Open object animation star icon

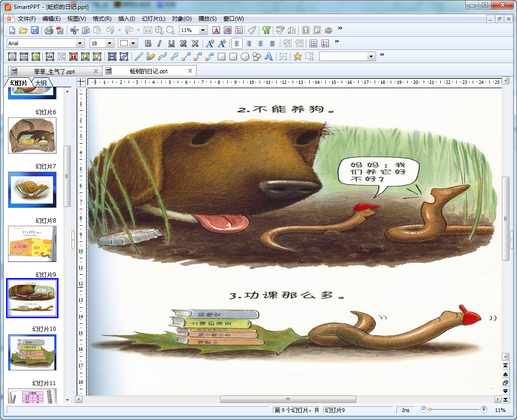[298, 57]
